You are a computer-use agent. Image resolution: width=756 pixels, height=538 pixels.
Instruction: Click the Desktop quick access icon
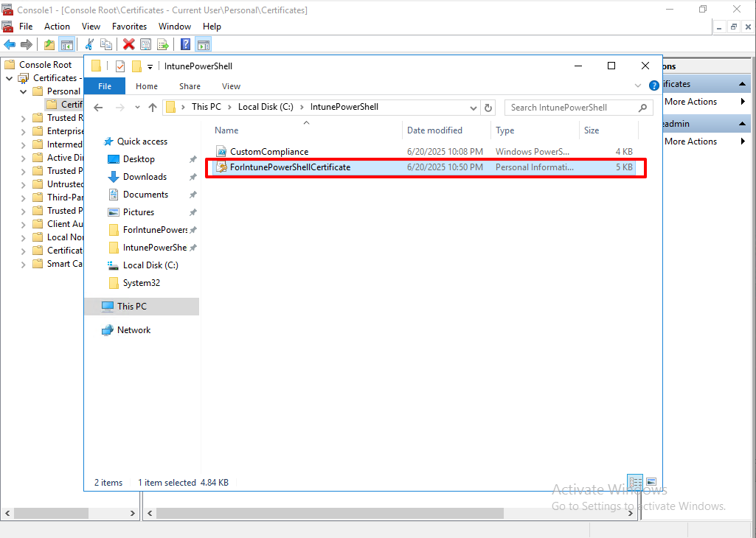(114, 159)
